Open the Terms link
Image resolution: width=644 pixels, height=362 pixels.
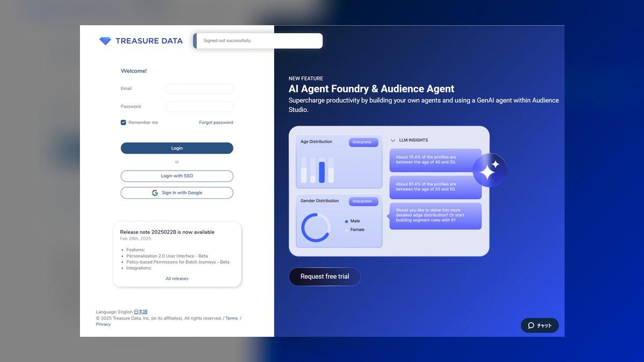click(x=231, y=319)
